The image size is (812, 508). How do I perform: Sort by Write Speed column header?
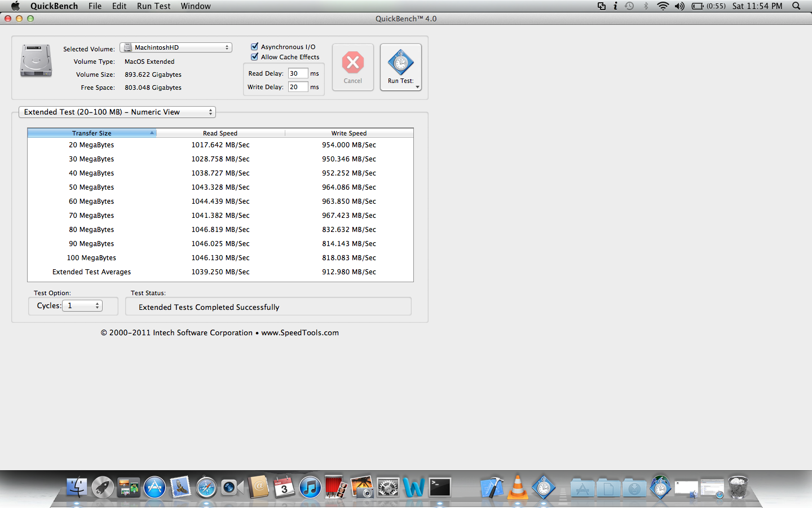[349, 133]
